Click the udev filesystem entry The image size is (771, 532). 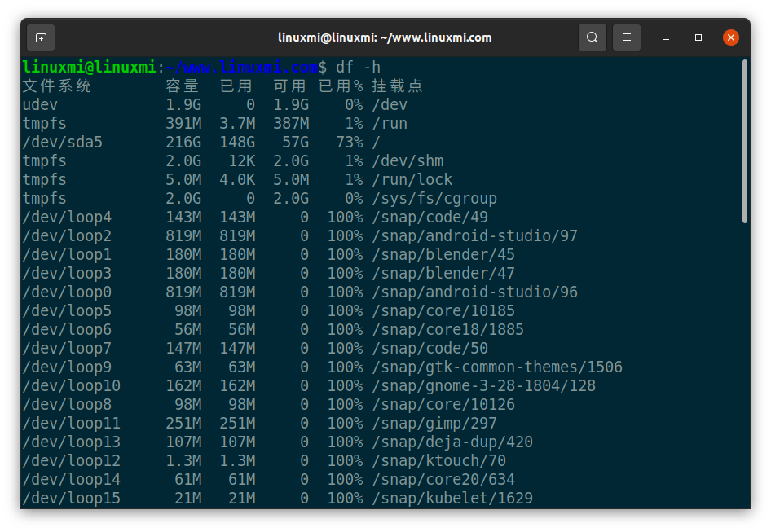[x=40, y=105]
